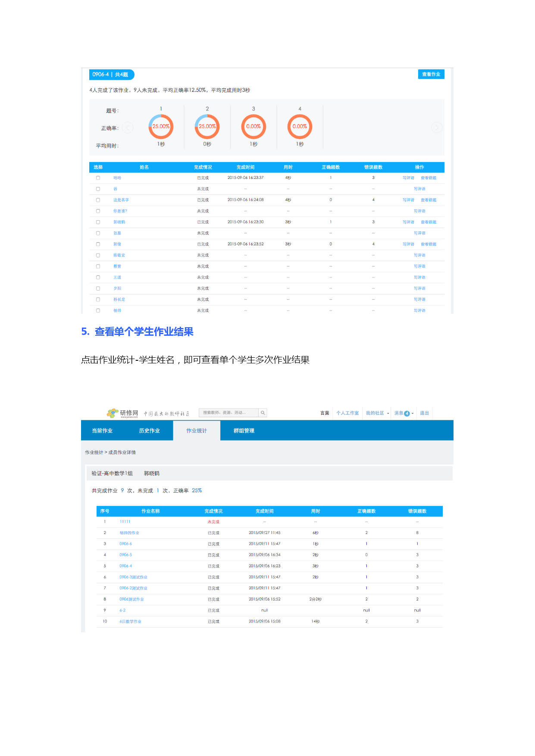535x756 pixels.
Task: Tick the checkbox next to 郭晓鹤
Action: (x=98, y=222)
